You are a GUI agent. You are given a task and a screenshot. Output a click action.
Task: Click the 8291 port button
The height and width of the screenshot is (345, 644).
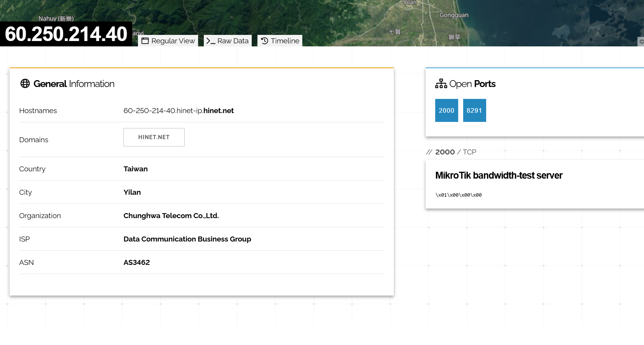[x=474, y=110]
